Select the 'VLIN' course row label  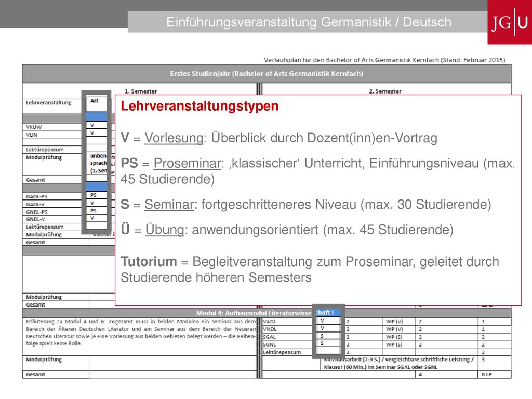point(32,135)
